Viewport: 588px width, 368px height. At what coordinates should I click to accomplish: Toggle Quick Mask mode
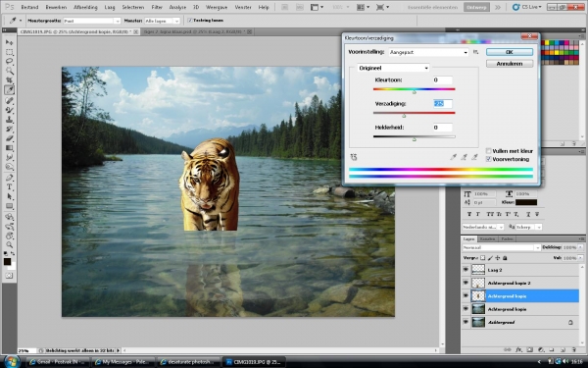point(9,275)
